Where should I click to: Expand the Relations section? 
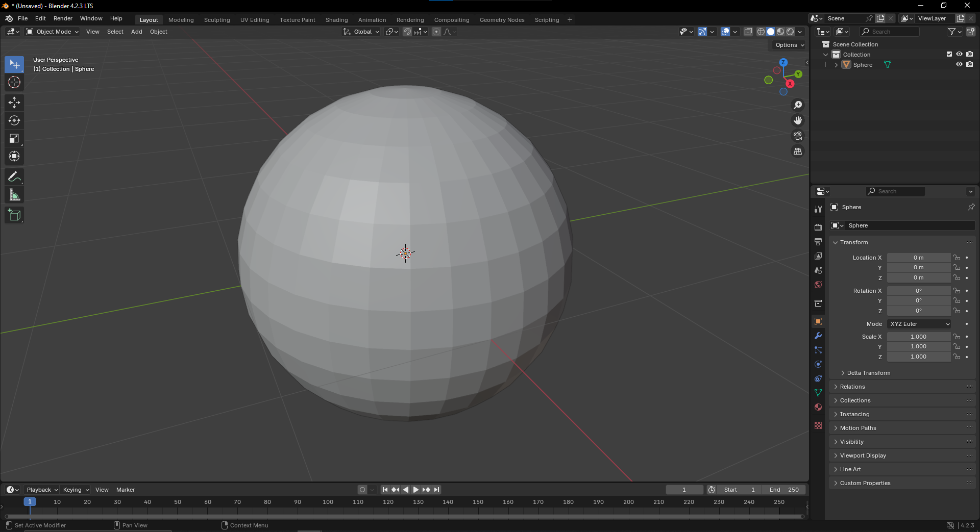853,386
